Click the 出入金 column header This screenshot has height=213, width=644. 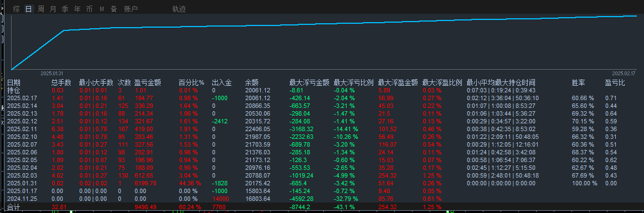[x=222, y=82]
